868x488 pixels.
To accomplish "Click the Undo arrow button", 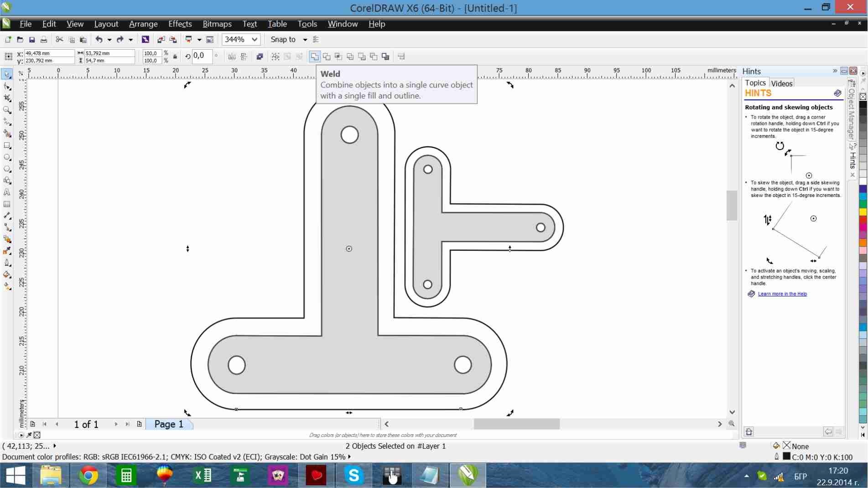I will point(99,40).
